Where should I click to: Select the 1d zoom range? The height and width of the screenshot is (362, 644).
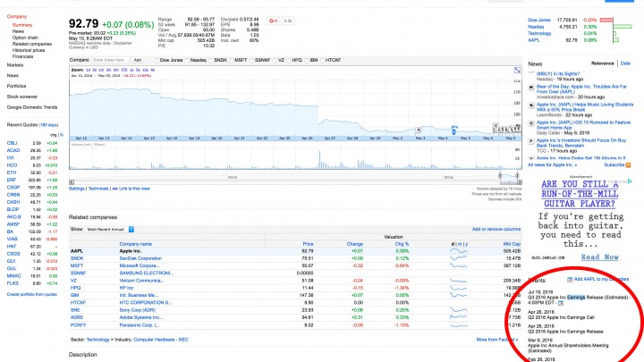(x=88, y=71)
